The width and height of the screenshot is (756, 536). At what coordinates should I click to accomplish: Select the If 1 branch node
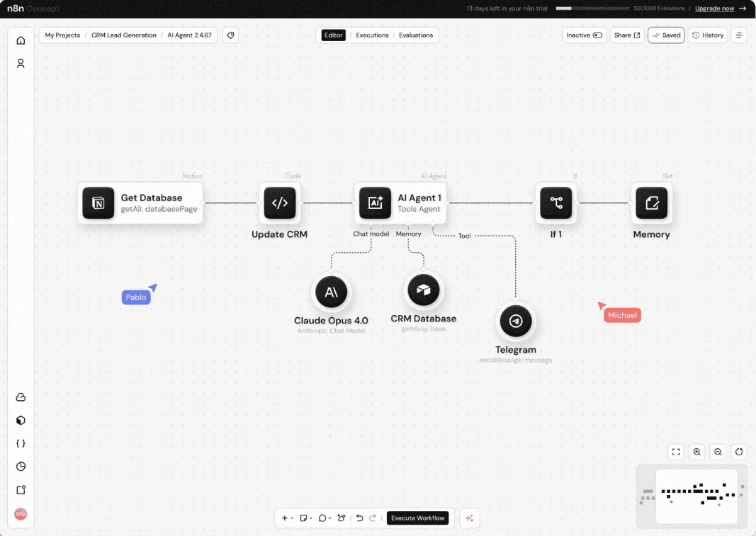coord(556,203)
